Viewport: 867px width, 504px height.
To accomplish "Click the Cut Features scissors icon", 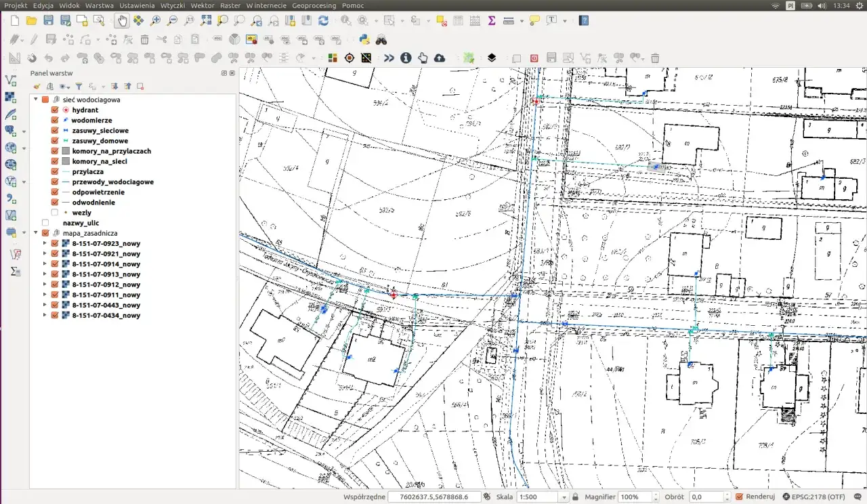I will [x=161, y=39].
